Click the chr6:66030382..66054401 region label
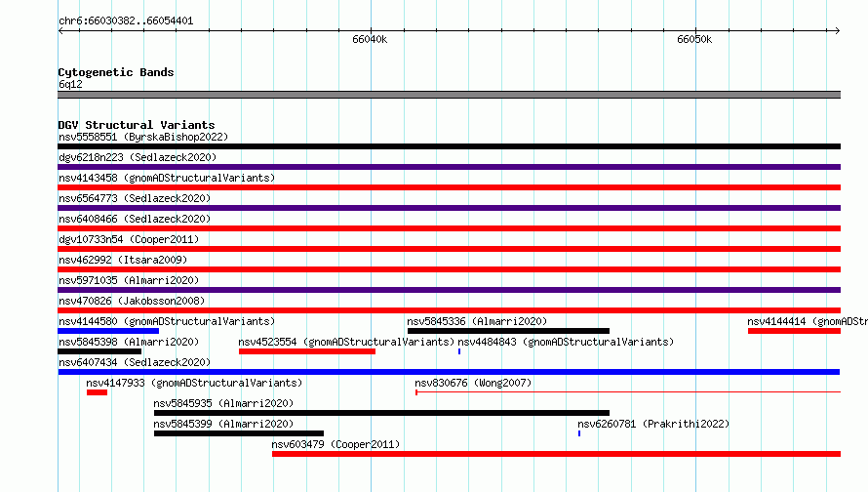This screenshot has width=868, height=492. [126, 21]
